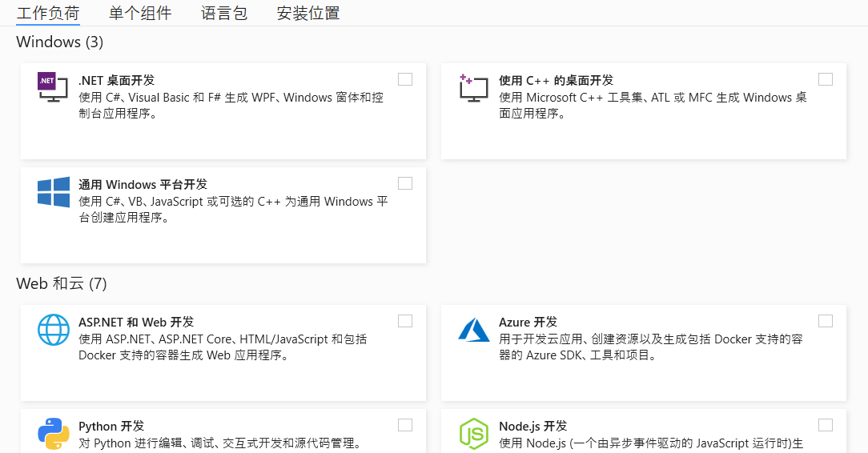Click the description 对 Python 进行编辑、调试

(221, 443)
